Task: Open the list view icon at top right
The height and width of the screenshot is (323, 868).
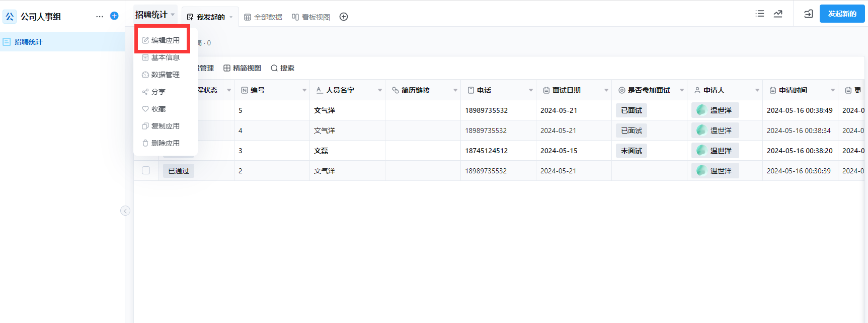Action: pos(760,14)
